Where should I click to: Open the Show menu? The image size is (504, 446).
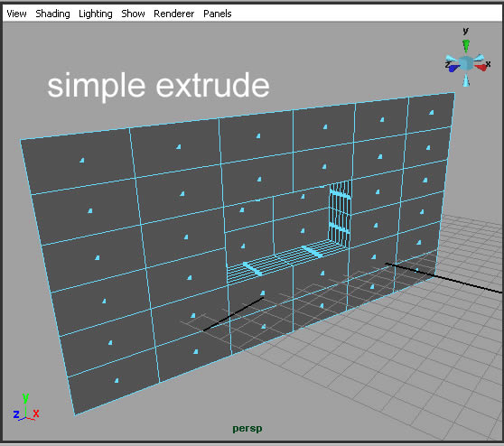click(x=133, y=14)
